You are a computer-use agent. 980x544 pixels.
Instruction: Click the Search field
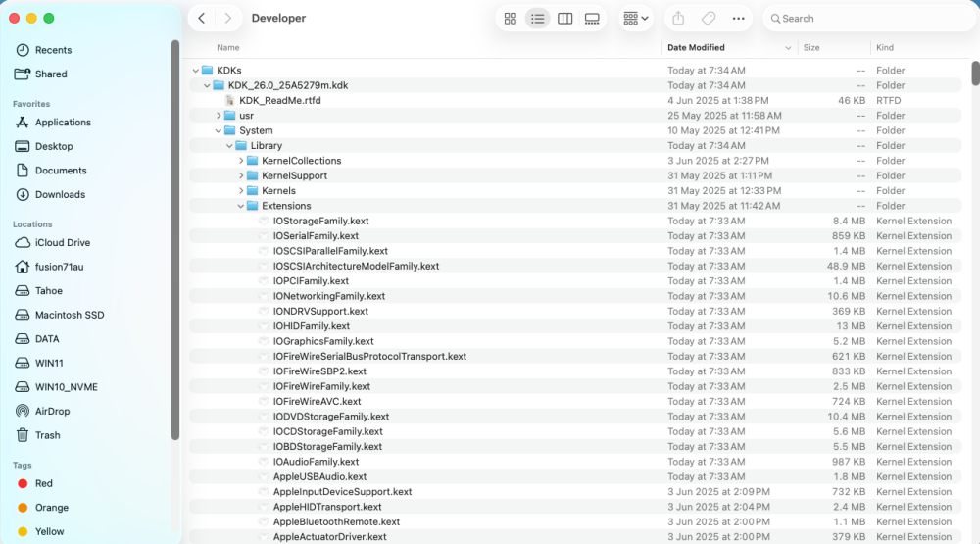(x=868, y=18)
